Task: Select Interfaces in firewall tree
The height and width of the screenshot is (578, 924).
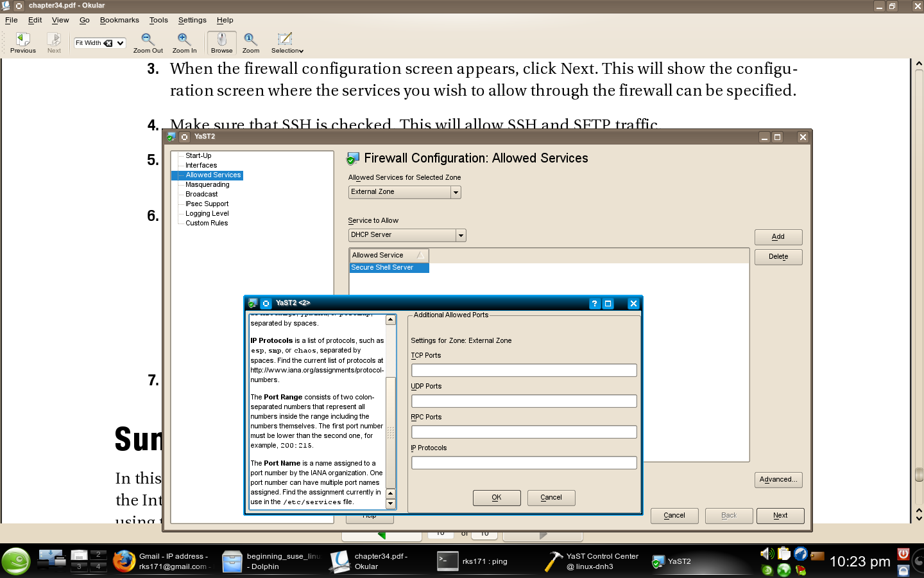Action: point(201,166)
